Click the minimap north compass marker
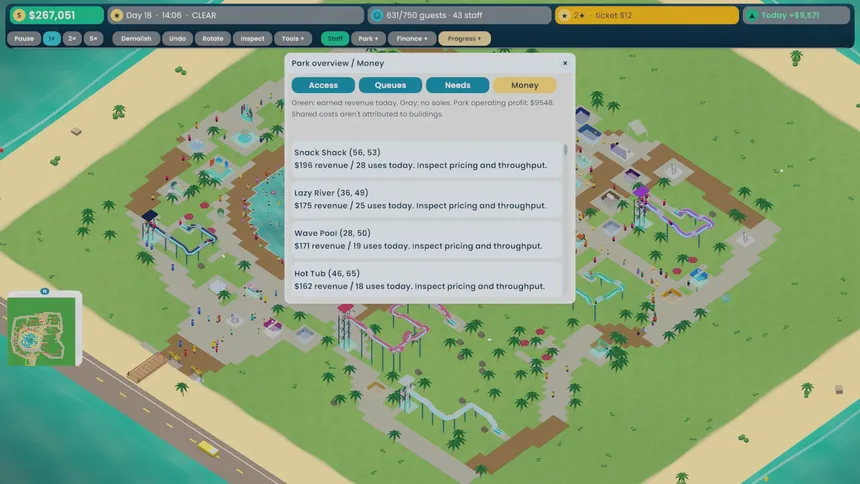Image resolution: width=860 pixels, height=484 pixels. [x=44, y=291]
